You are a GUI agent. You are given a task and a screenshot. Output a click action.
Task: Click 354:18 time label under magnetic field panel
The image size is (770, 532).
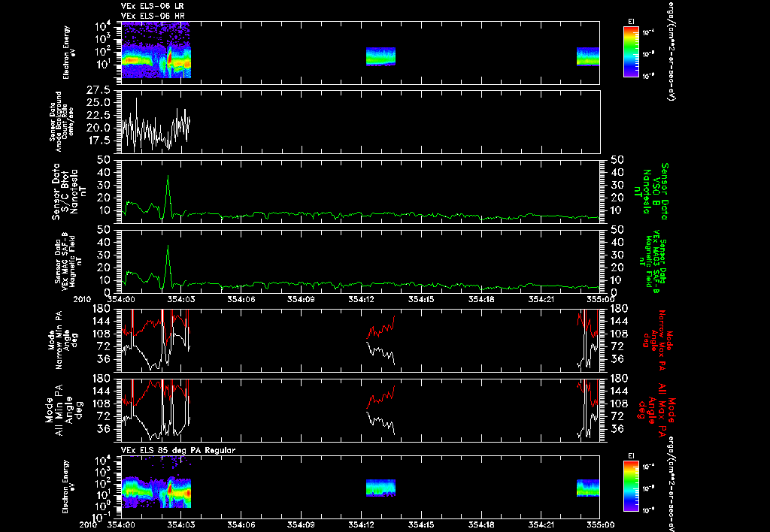click(481, 299)
